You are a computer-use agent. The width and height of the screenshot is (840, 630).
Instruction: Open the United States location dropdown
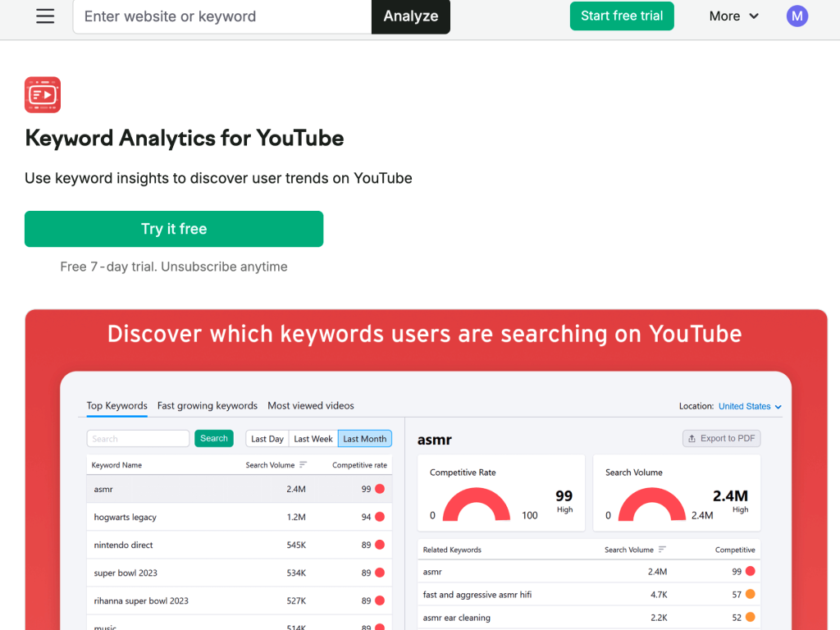(750, 407)
